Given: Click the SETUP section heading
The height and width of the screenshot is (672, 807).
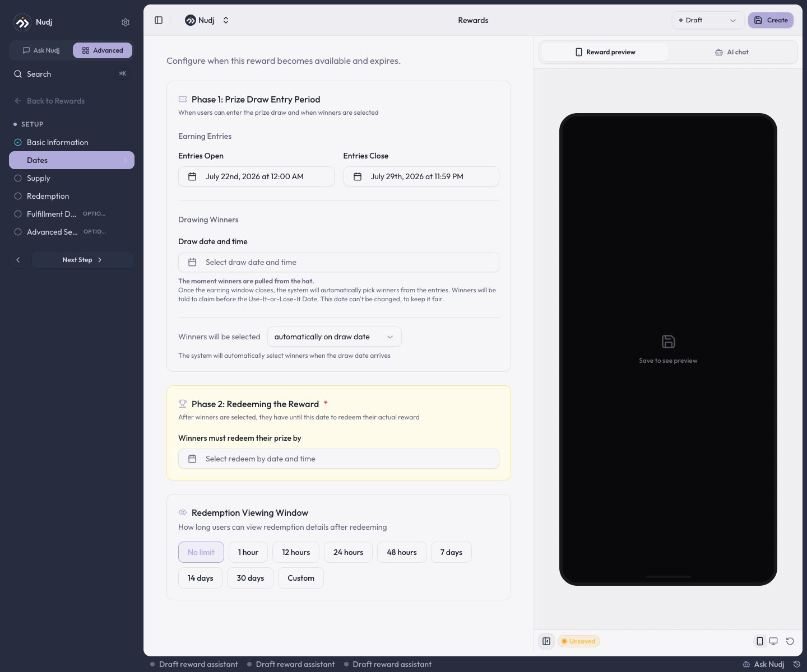Looking at the screenshot, I should [x=32, y=124].
